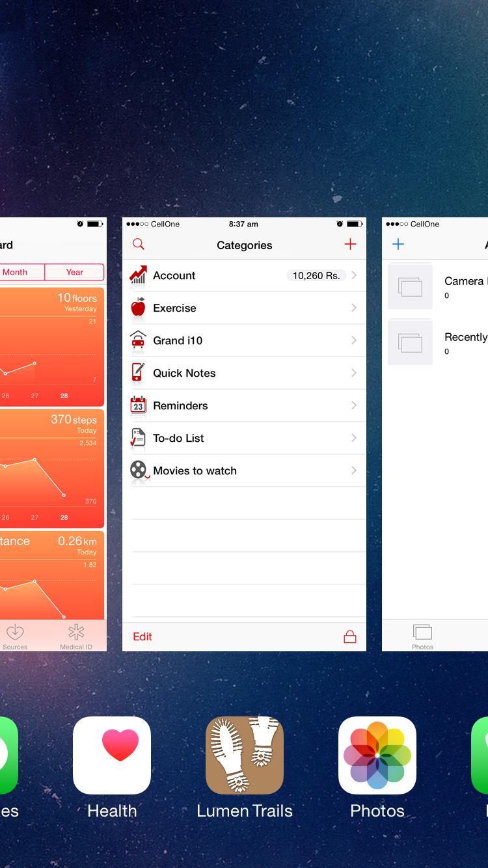488x868 pixels.
Task: Tap the 8:37 am clock in Lumen Trails
Action: 243,224
